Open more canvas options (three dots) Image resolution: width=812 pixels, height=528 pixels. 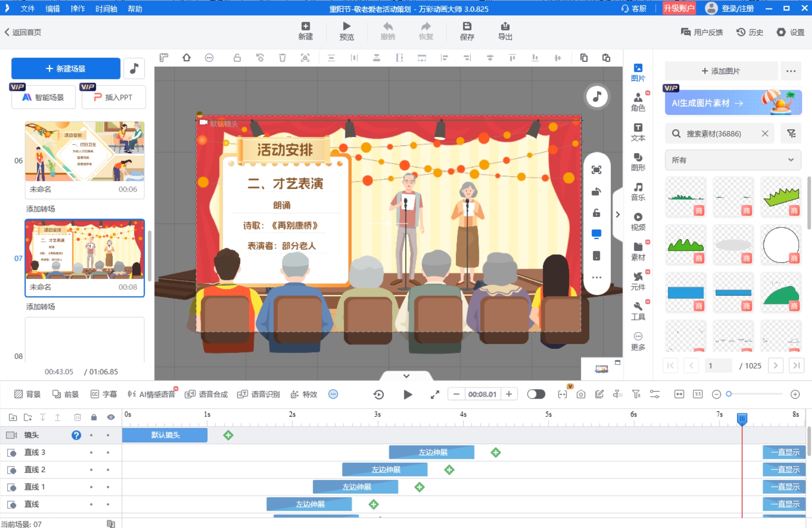[596, 277]
